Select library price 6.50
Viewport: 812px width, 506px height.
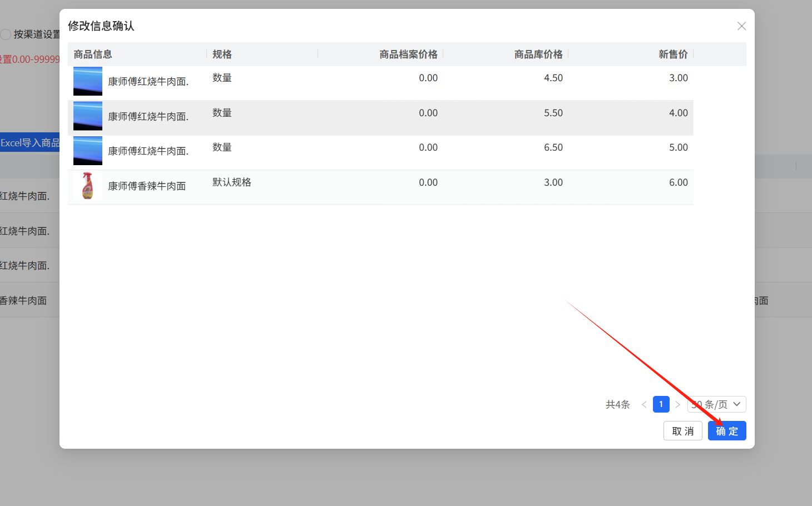pyautogui.click(x=553, y=147)
